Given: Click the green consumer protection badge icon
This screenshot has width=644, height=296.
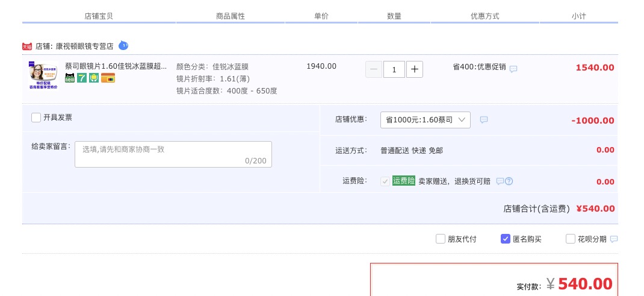Looking at the screenshot, I should (94, 77).
